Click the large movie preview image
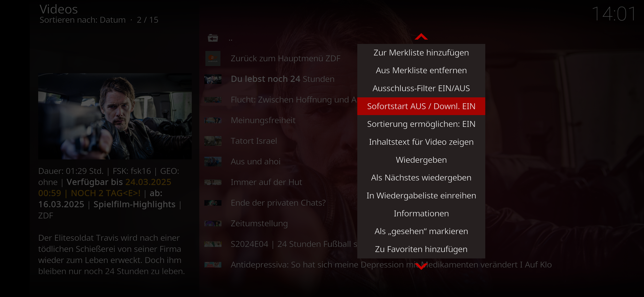 (115, 116)
